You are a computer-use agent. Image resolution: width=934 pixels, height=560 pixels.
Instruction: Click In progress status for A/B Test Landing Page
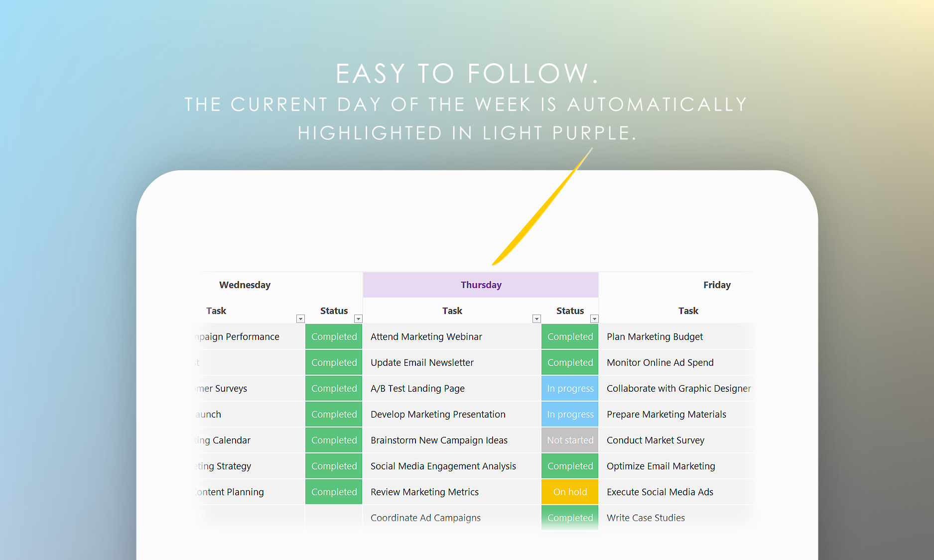click(x=570, y=388)
